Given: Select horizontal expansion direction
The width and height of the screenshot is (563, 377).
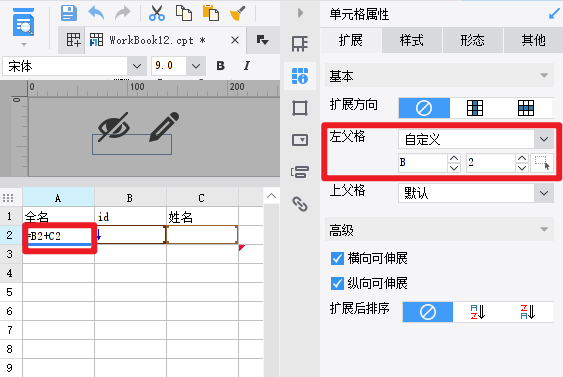Looking at the screenshot, I should tap(526, 108).
